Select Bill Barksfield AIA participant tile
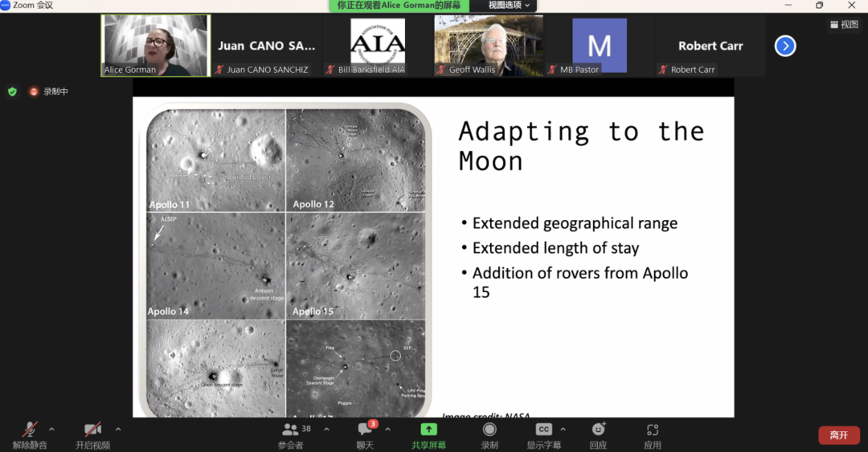868x452 pixels. [x=378, y=46]
